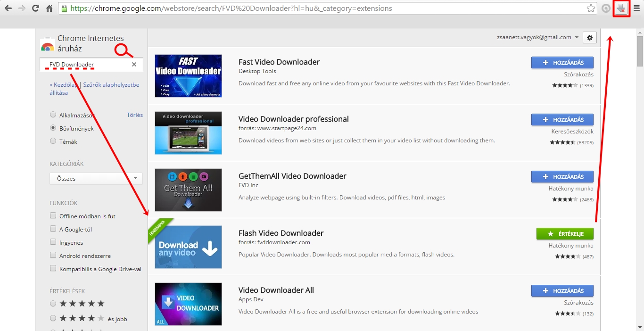The height and width of the screenshot is (331, 644).
Task: Open the Video Downloader All title
Action: click(x=276, y=290)
